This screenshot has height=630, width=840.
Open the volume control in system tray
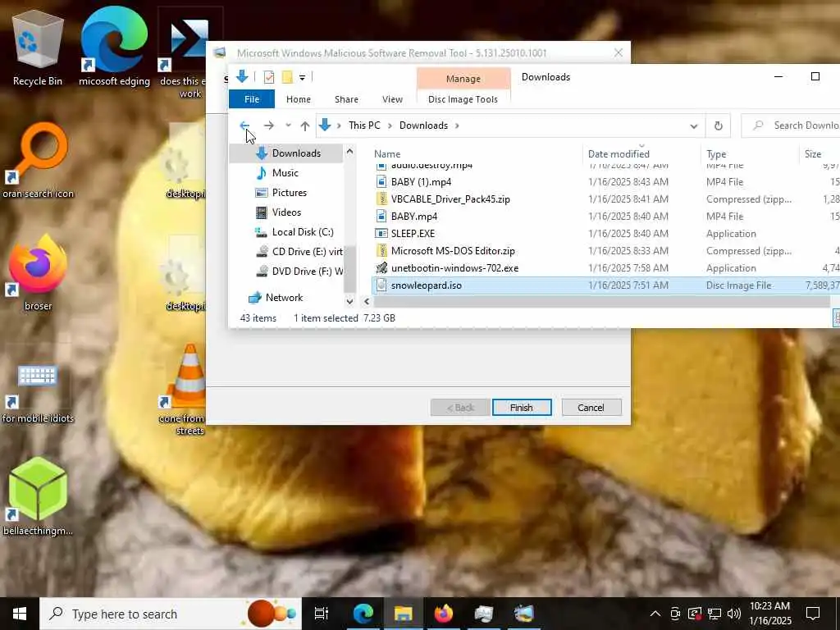734,614
